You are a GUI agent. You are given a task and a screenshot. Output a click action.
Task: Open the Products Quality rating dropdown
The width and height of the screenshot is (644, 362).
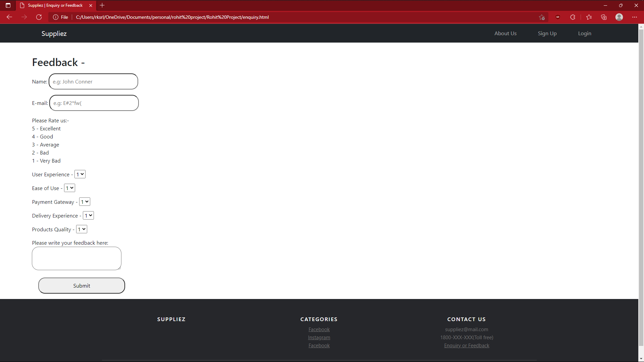(x=81, y=229)
